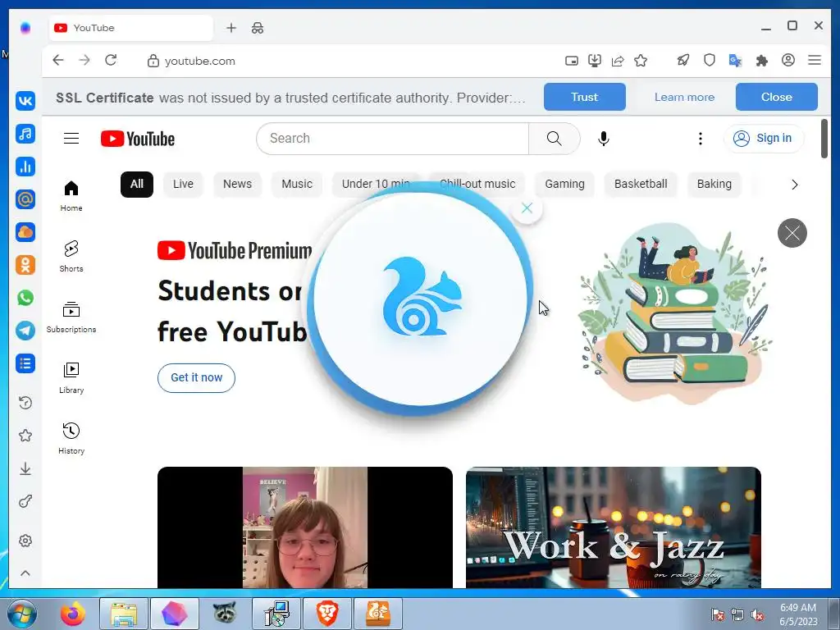
Task: Go forward to the next page
Action: [x=84, y=60]
